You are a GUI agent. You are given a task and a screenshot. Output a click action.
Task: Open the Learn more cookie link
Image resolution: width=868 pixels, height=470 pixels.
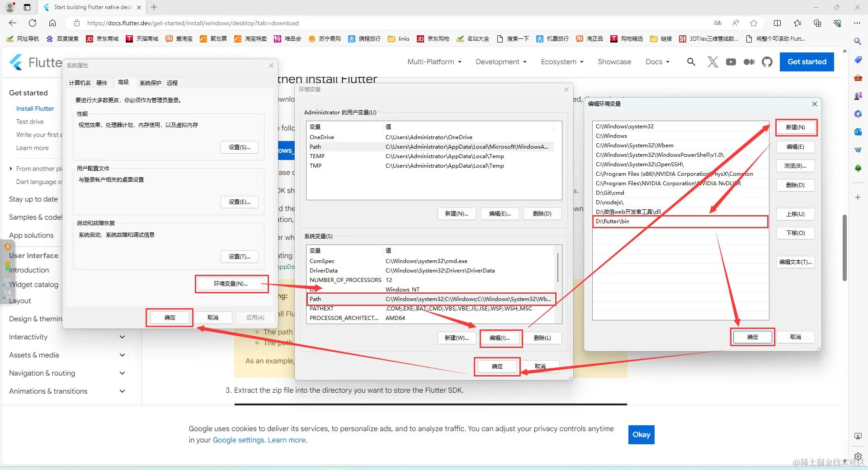click(x=287, y=440)
